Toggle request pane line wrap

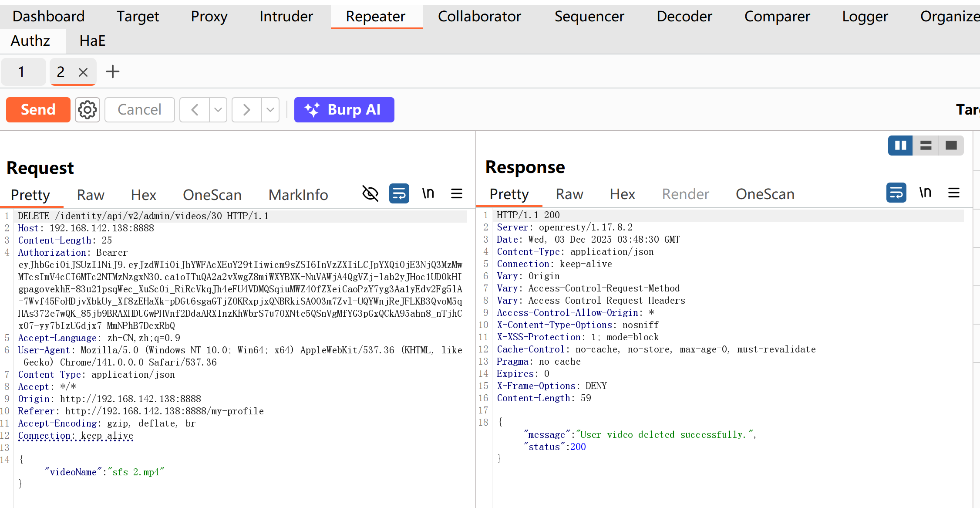coord(399,193)
